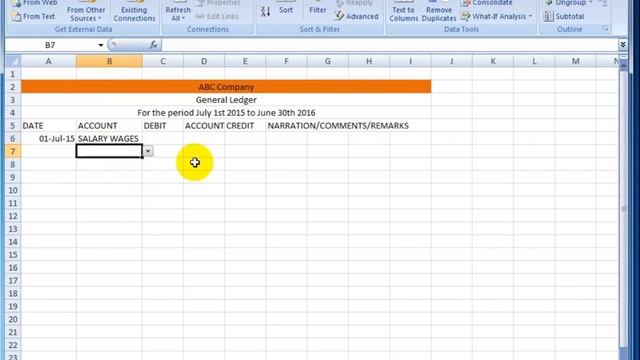The height and width of the screenshot is (360, 640).
Task: Select column M header
Action: point(575,61)
